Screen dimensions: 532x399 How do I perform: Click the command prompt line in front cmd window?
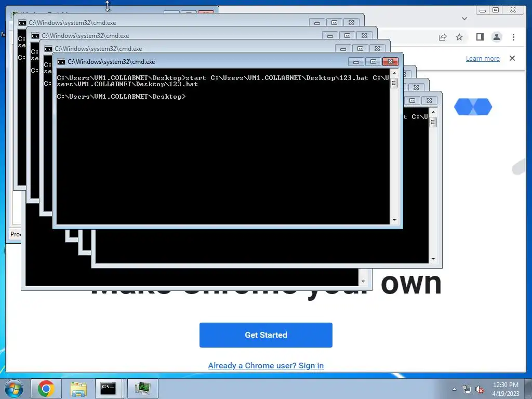pyautogui.click(x=121, y=97)
